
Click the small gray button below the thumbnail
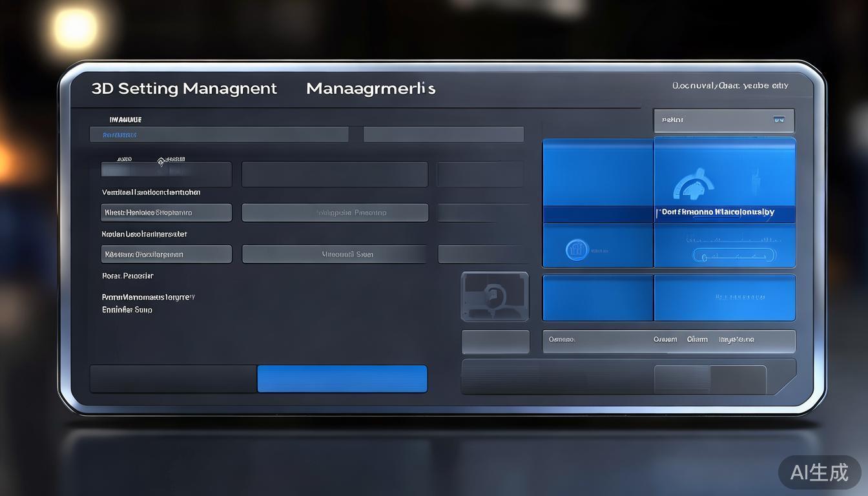495,342
